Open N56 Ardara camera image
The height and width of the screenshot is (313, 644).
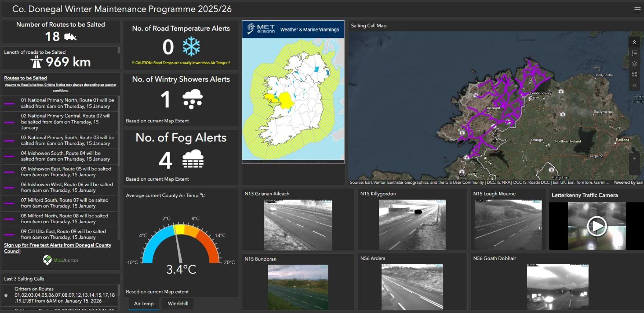coord(412,287)
